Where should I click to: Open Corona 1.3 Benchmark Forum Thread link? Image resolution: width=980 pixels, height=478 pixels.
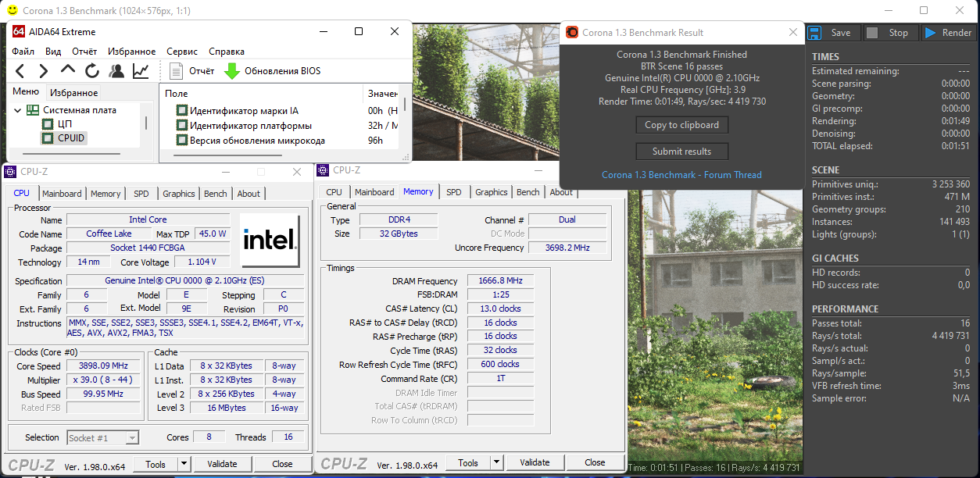point(681,175)
